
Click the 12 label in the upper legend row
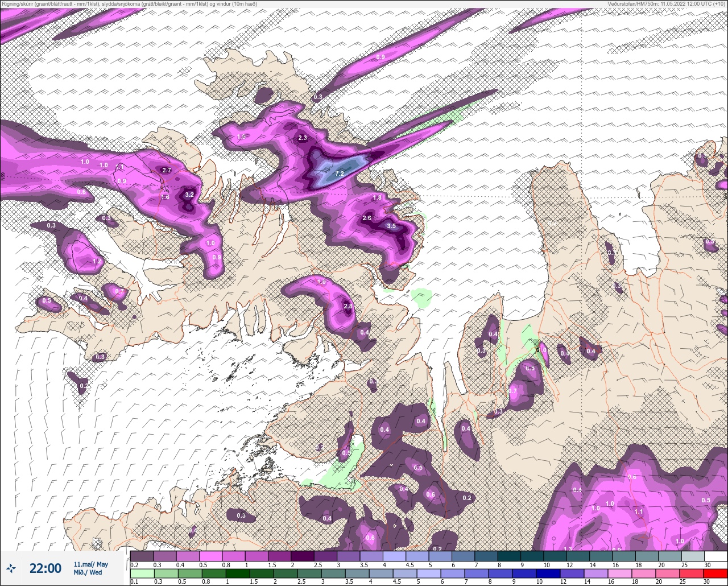pos(569,565)
